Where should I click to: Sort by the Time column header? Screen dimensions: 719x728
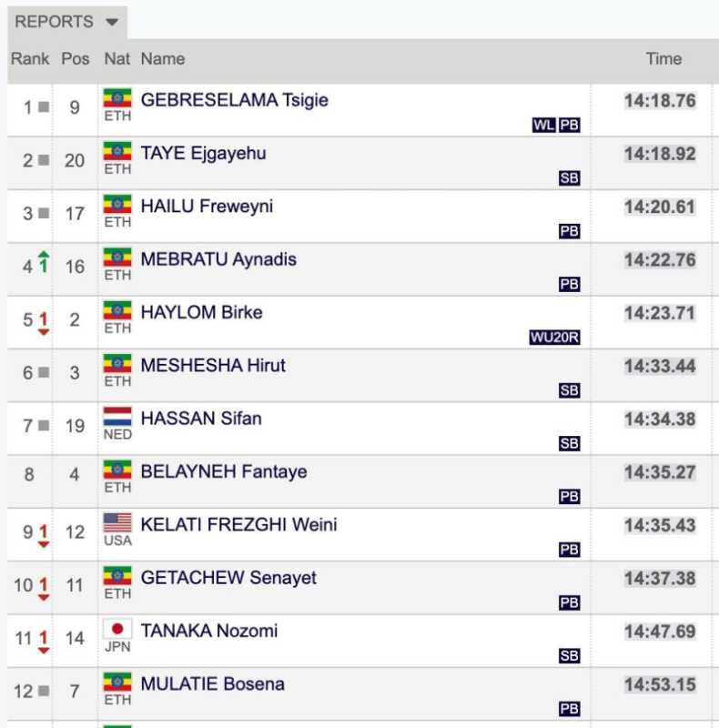663,59
